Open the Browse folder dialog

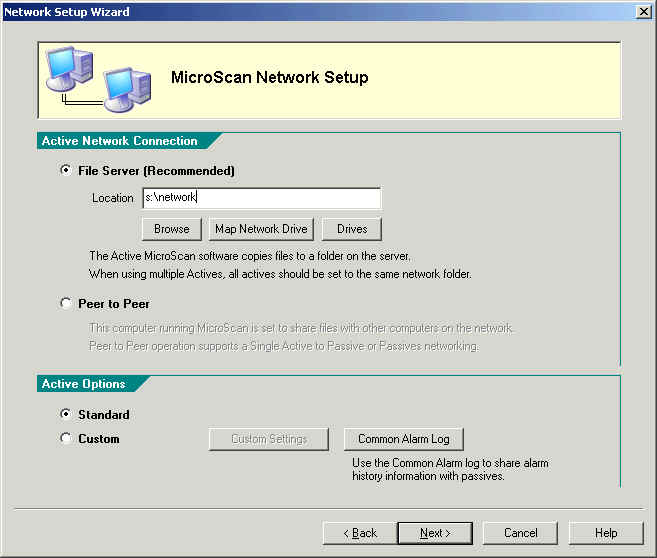pos(172,229)
